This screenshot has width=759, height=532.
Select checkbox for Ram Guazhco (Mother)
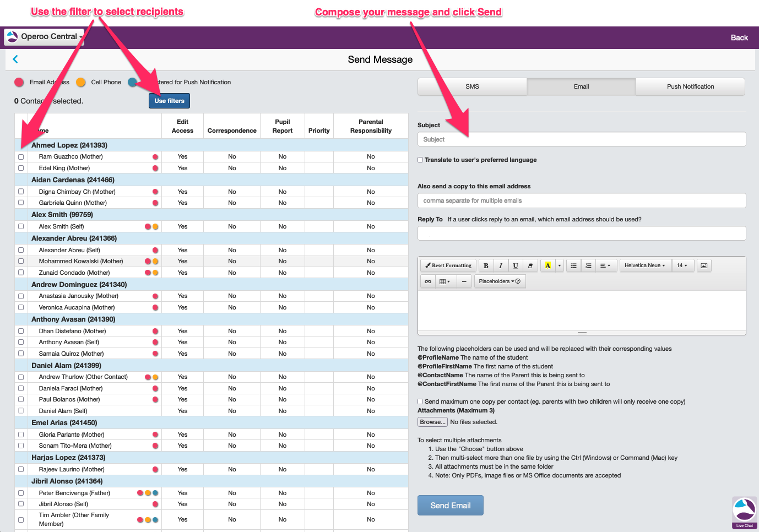click(x=21, y=157)
